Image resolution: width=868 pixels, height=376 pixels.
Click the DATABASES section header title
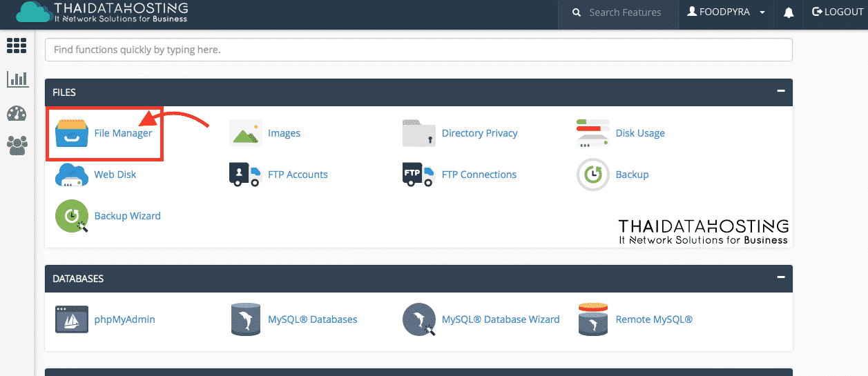[x=78, y=279]
